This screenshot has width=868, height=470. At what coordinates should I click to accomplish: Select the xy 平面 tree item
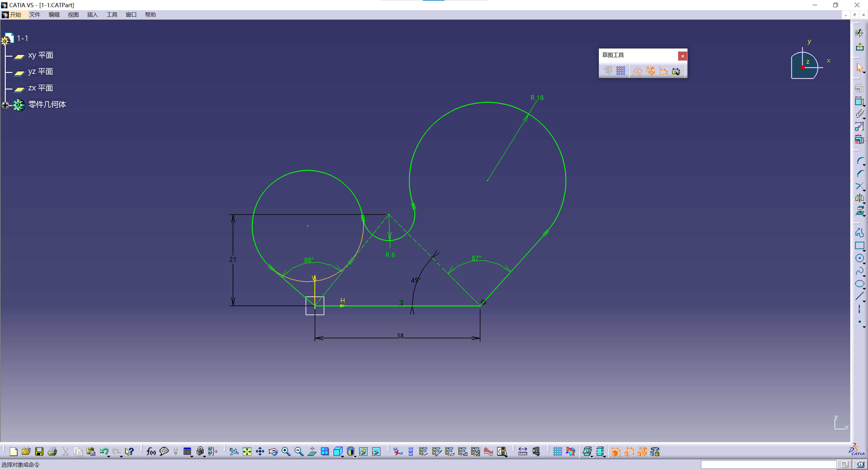(x=40, y=55)
